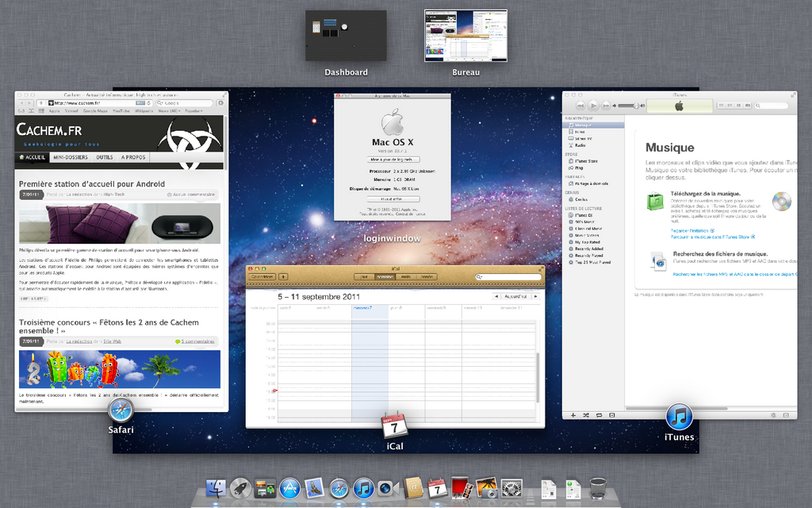Open Address Book in the Dock
Viewport: 812px width, 508px height.
click(412, 488)
